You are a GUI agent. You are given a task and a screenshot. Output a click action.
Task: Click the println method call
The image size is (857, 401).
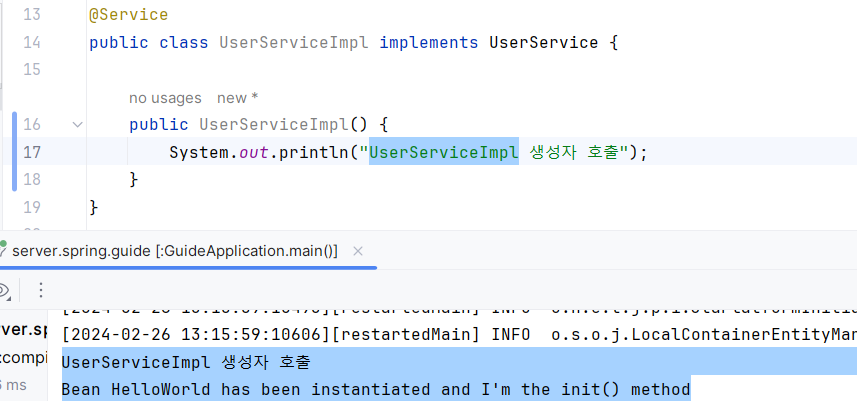click(314, 152)
